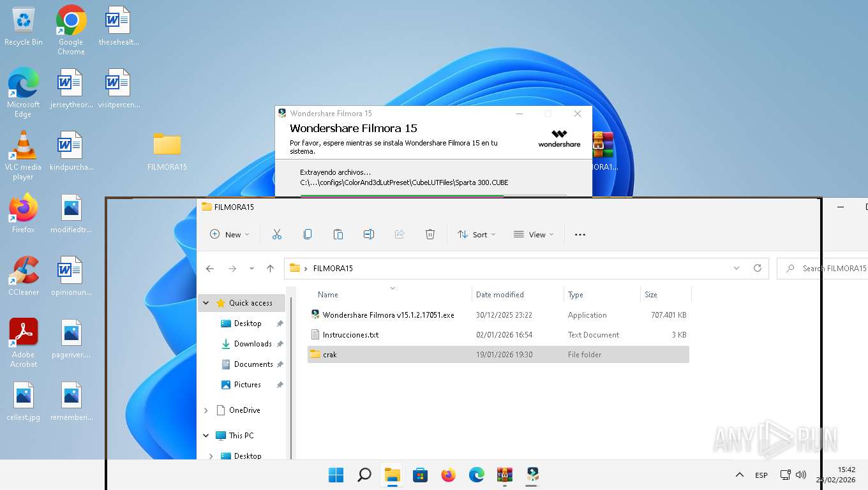Open the kindpurcha Word document icon
This screenshot has width=868, height=490.
(71, 151)
